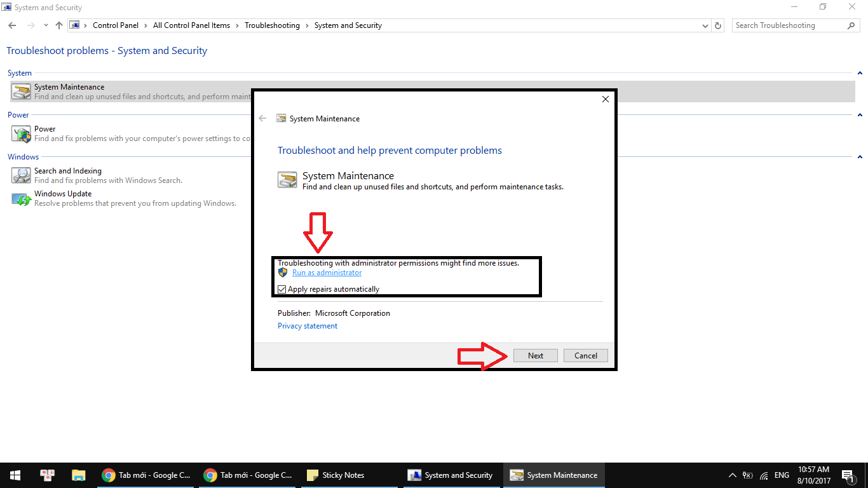Image resolution: width=868 pixels, height=488 pixels.
Task: Open File Explorer from the taskbar
Action: pyautogui.click(x=78, y=475)
